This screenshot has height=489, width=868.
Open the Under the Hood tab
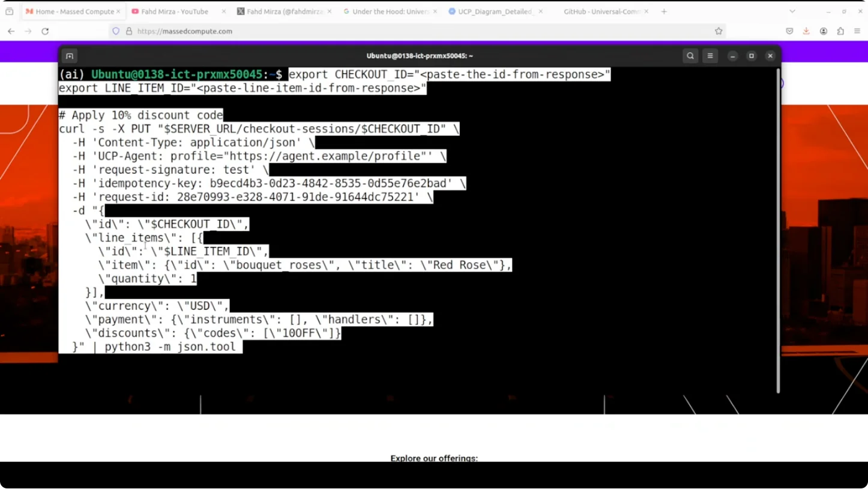(x=387, y=11)
